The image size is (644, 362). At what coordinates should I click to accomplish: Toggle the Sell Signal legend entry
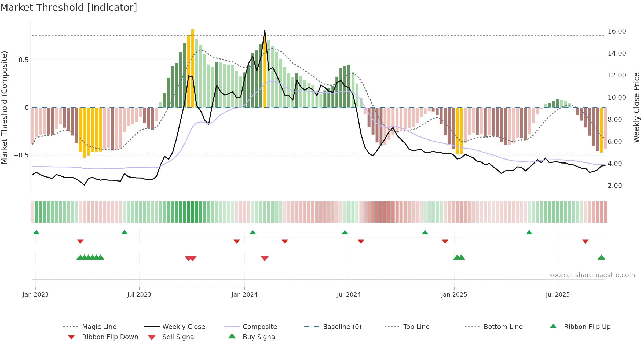coord(172,337)
